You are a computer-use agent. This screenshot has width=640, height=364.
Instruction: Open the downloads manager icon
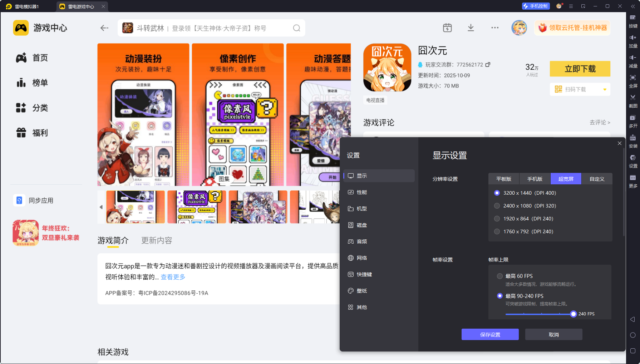(x=471, y=28)
